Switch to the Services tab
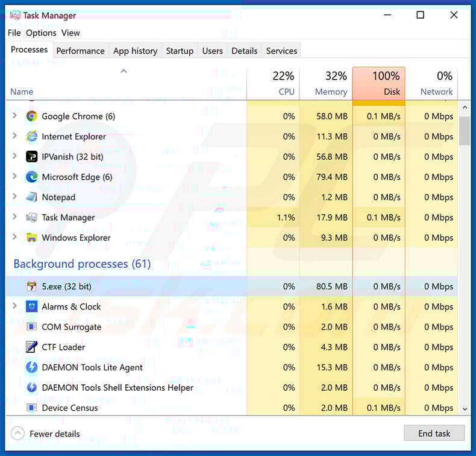This screenshot has height=456, width=476. pos(281,51)
